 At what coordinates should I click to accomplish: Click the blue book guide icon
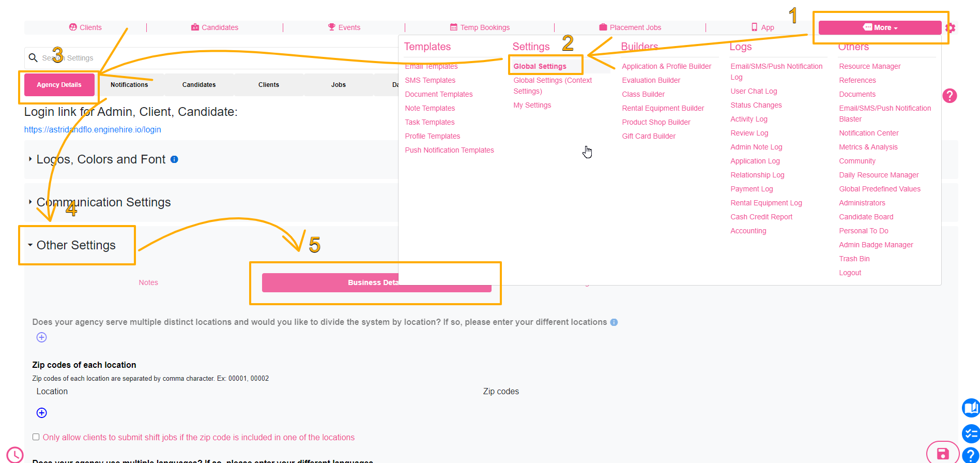point(971,408)
